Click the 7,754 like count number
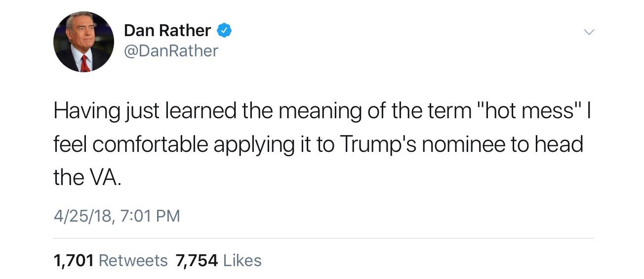 tap(197, 260)
